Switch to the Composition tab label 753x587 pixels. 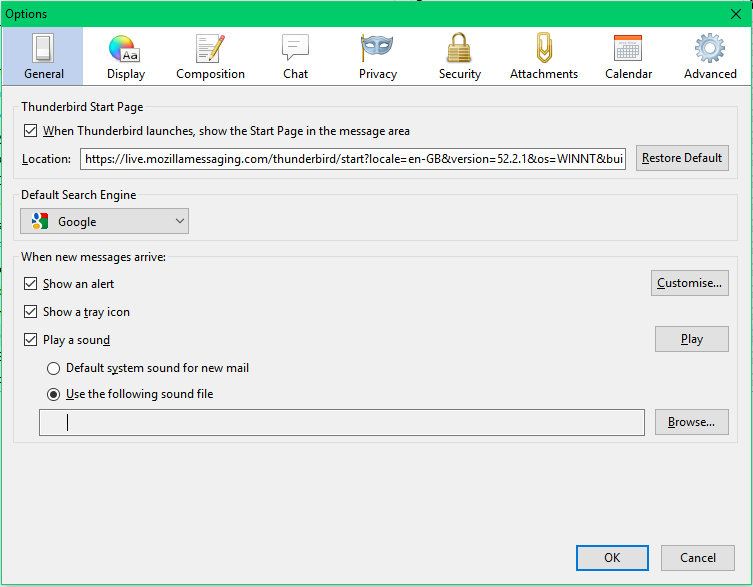210,74
